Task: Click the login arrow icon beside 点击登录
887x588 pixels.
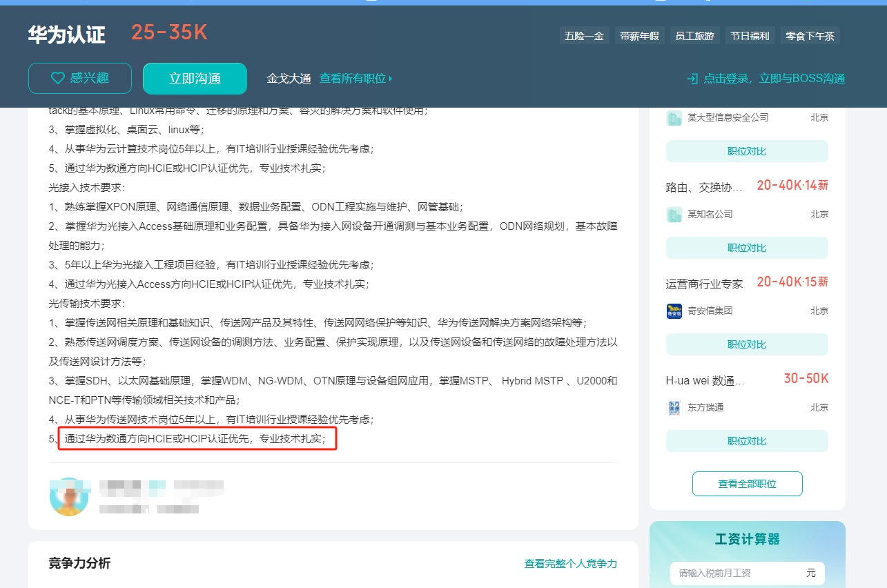Action: pos(692,79)
